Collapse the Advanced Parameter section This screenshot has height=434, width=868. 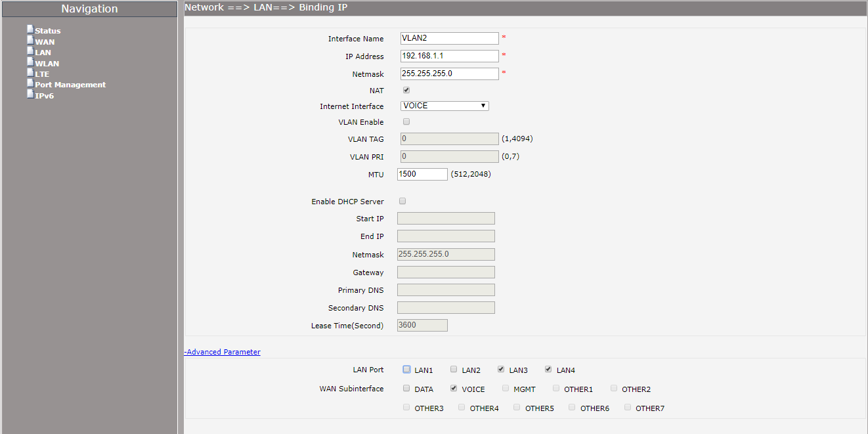point(223,352)
